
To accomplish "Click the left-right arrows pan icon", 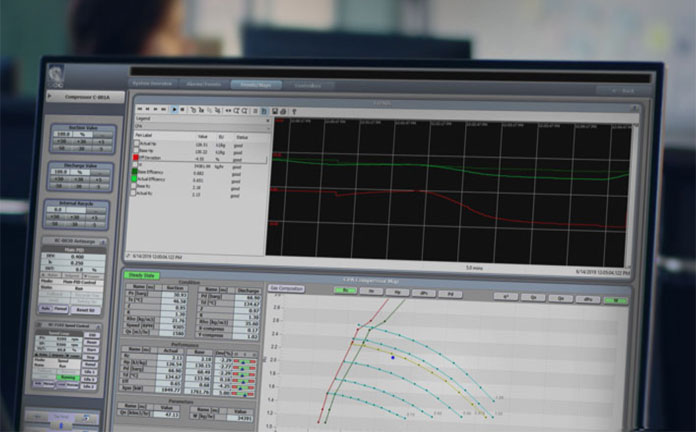I will [228, 110].
